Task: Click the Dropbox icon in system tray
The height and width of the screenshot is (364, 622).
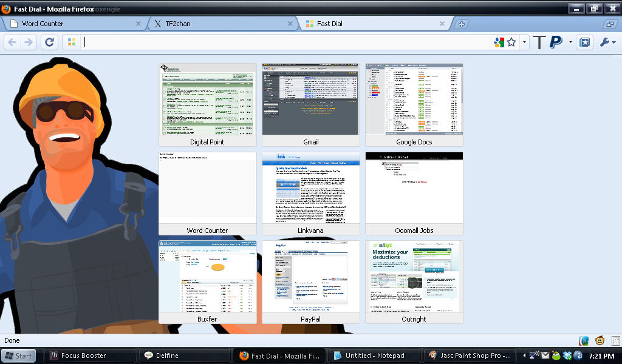Action: (x=567, y=356)
